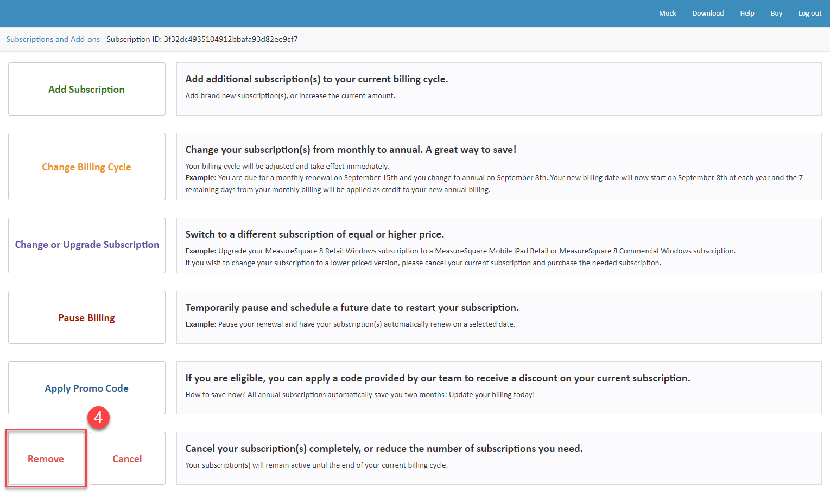Open Help in the top navigation
Viewport: 830px width, 504px height.
coord(747,14)
